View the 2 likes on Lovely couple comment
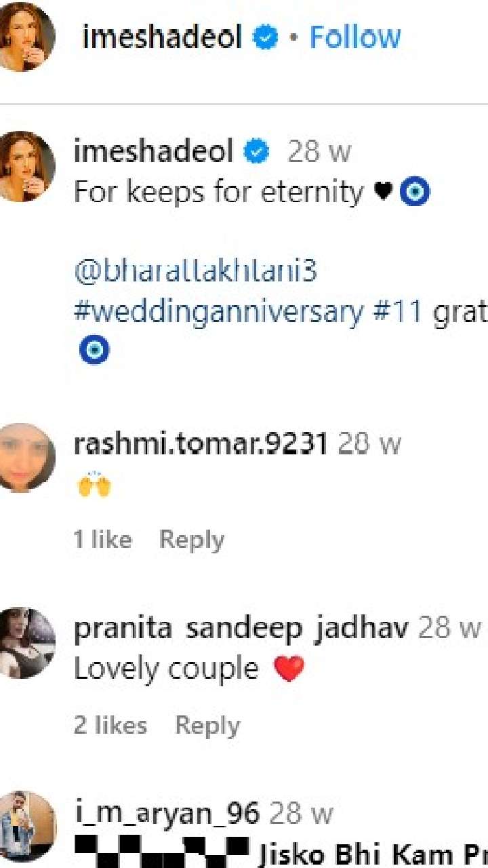The image size is (488, 868). coord(110,725)
